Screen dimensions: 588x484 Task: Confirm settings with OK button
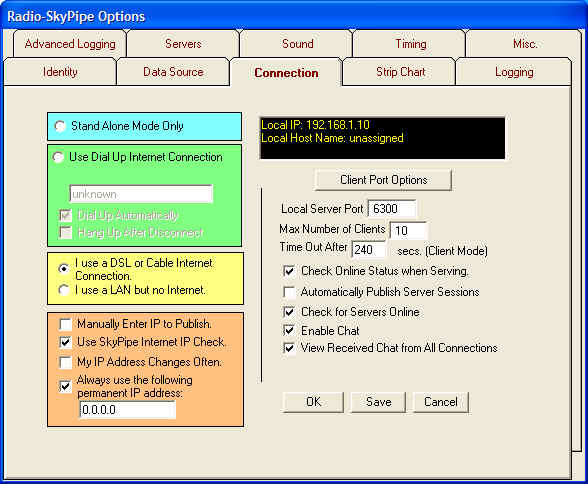pyautogui.click(x=313, y=402)
